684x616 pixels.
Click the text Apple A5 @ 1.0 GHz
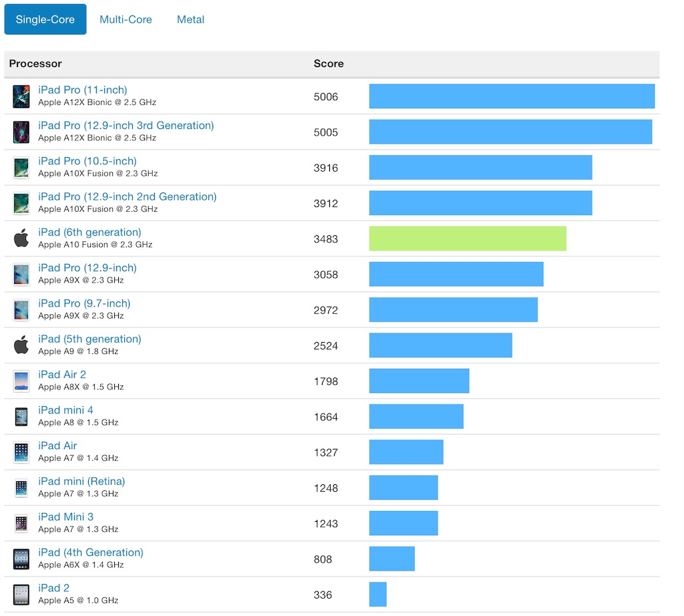pyautogui.click(x=78, y=601)
